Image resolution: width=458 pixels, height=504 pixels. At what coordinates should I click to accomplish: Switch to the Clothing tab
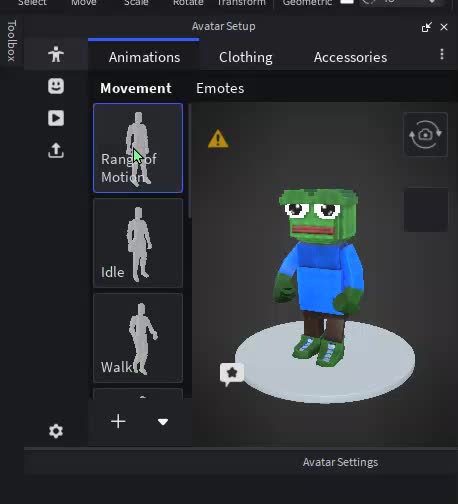[x=246, y=57]
